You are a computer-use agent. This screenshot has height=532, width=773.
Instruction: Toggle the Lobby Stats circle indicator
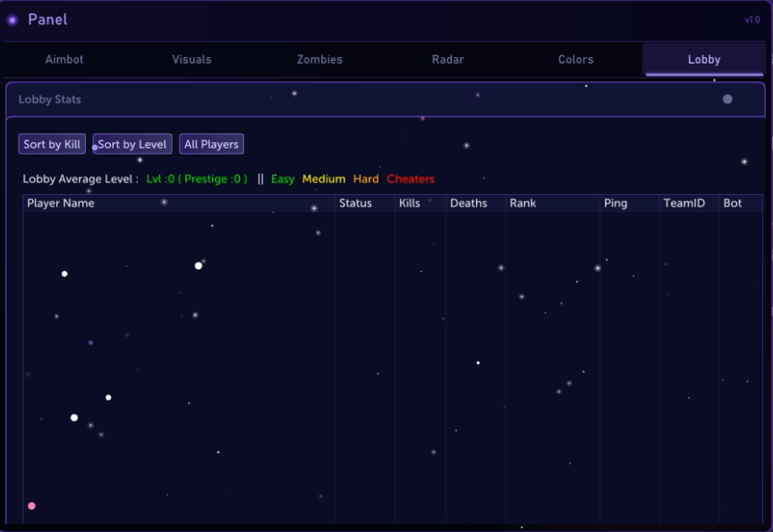(x=727, y=99)
